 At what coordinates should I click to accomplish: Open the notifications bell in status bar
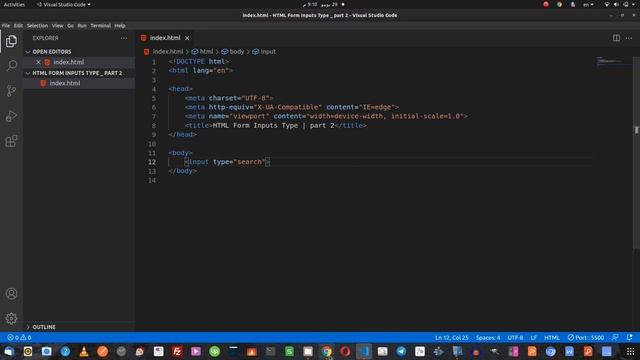(x=629, y=338)
